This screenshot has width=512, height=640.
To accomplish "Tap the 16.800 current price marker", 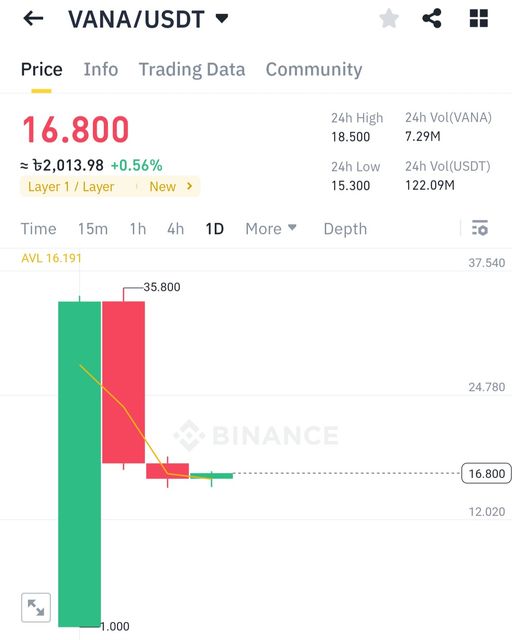I will click(x=486, y=473).
